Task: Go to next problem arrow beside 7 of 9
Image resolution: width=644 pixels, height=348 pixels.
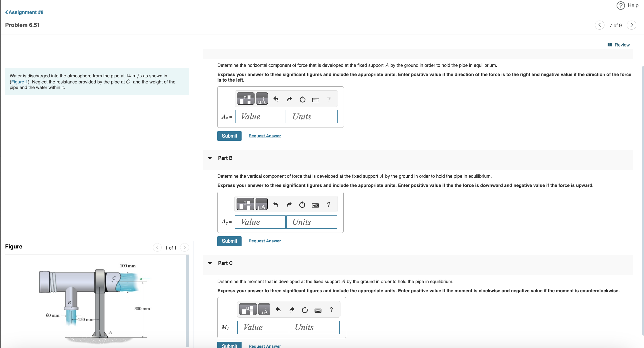Action: (x=631, y=25)
